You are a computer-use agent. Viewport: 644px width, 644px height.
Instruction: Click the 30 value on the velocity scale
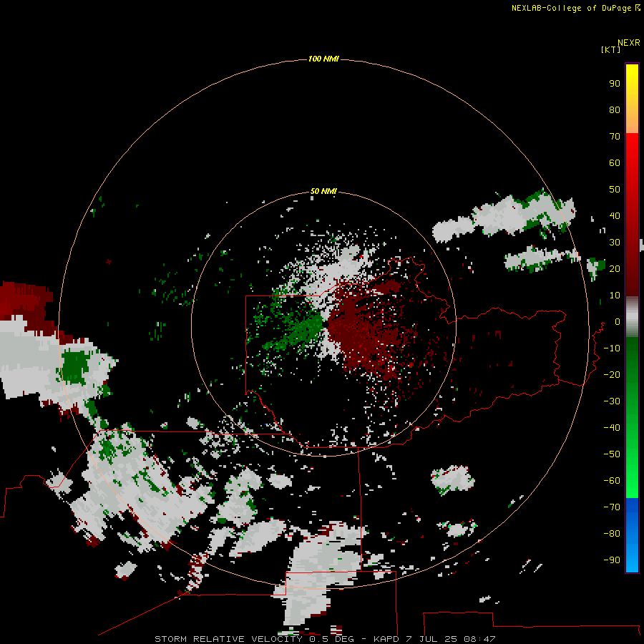tap(615, 243)
